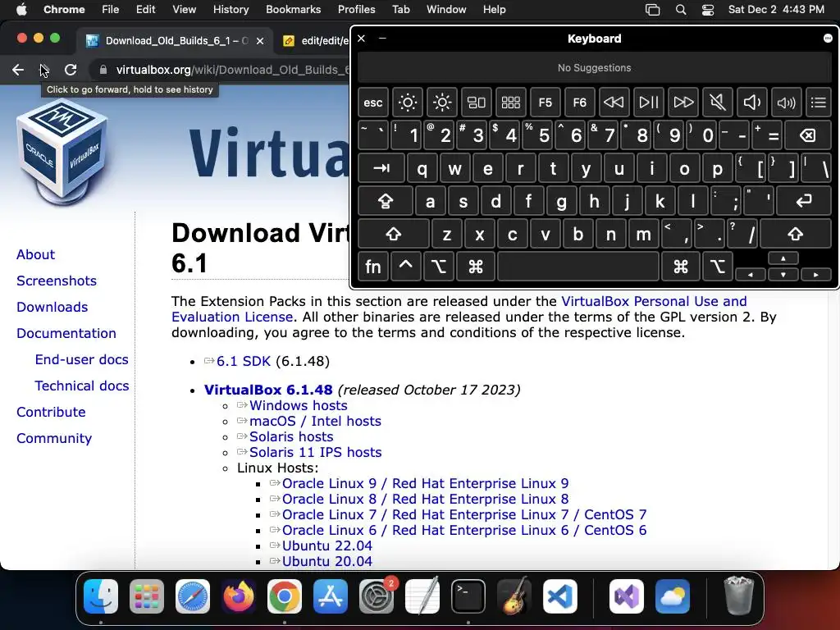The height and width of the screenshot is (630, 840).
Task: Tap the left shift key
Action: (x=393, y=234)
